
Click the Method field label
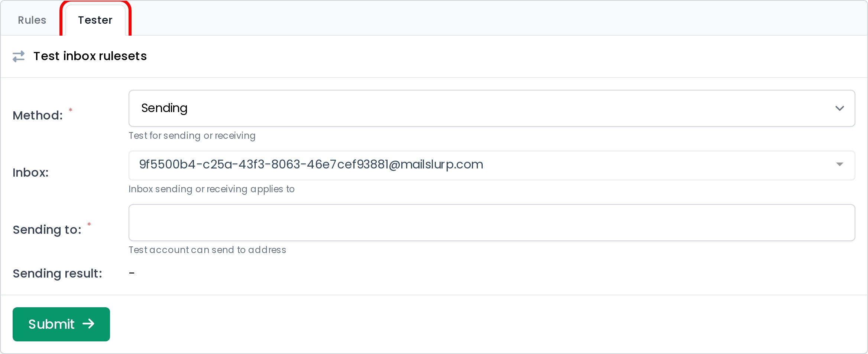[38, 115]
